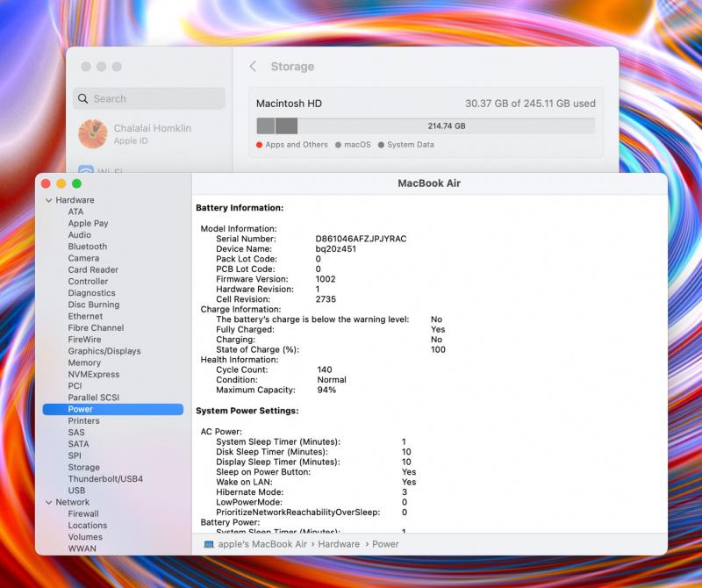Select SPI entry in sidebar

point(75,455)
